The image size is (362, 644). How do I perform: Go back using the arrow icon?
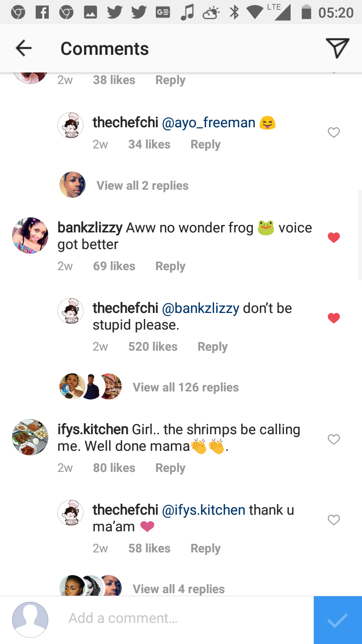(x=24, y=48)
